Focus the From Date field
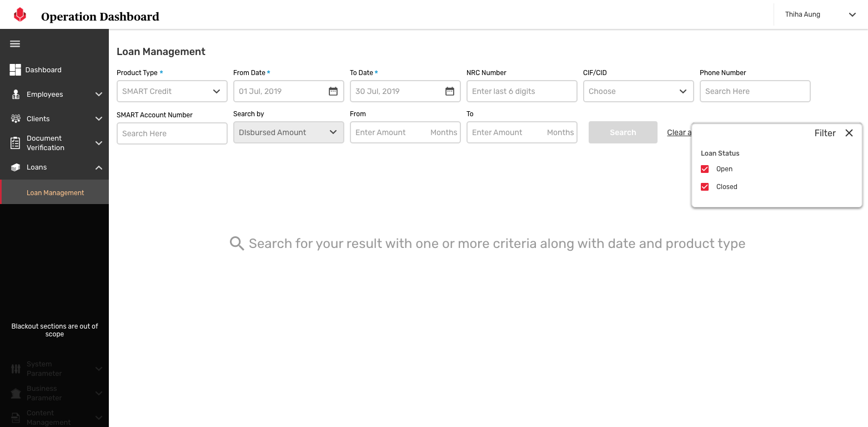Image resolution: width=868 pixels, height=427 pixels. pyautogui.click(x=289, y=91)
